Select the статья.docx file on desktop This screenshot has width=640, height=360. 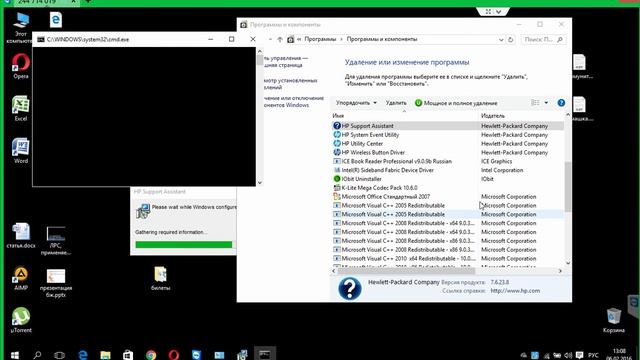tap(21, 236)
